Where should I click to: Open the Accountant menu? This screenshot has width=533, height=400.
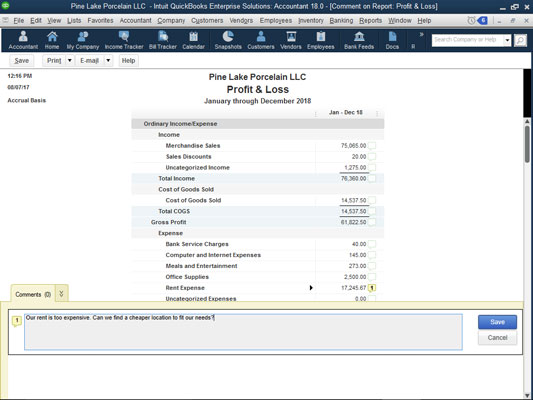point(135,20)
